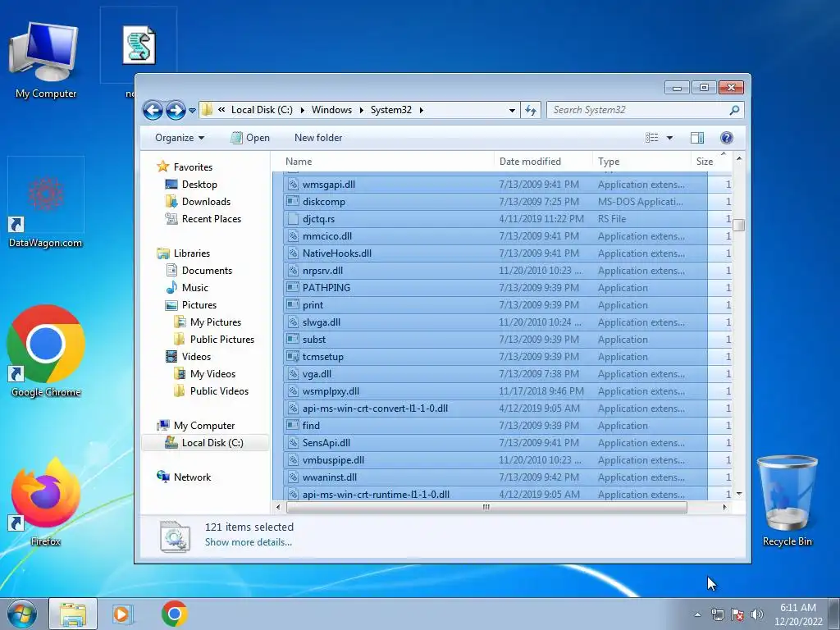Go forward with the Forward arrow
This screenshot has width=840, height=630.
coord(176,111)
